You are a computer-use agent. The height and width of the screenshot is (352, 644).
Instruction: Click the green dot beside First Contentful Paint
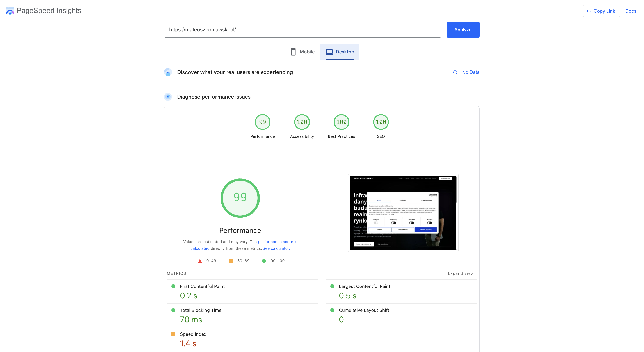(173, 286)
